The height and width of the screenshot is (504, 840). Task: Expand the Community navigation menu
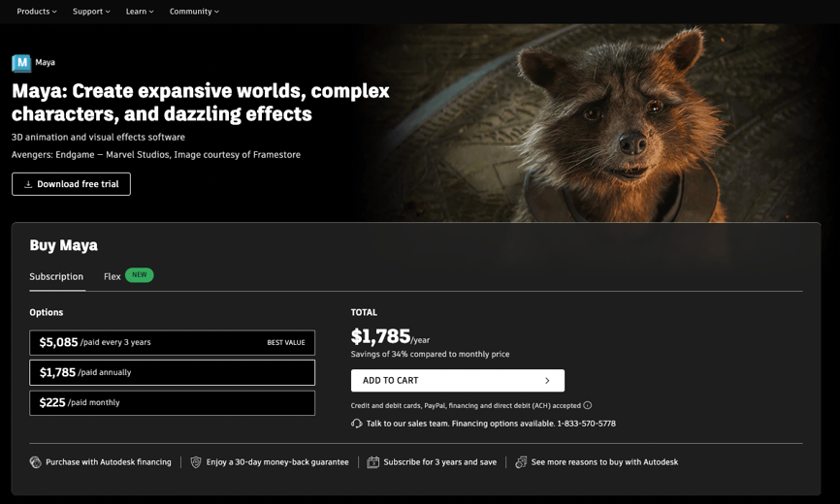pos(194,12)
